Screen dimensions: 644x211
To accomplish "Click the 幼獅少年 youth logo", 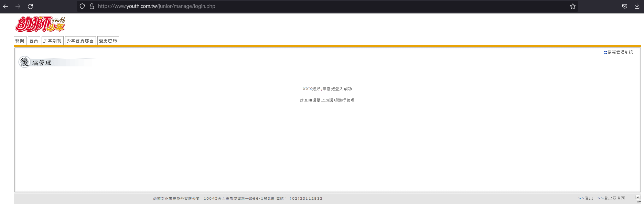I will (40, 24).
